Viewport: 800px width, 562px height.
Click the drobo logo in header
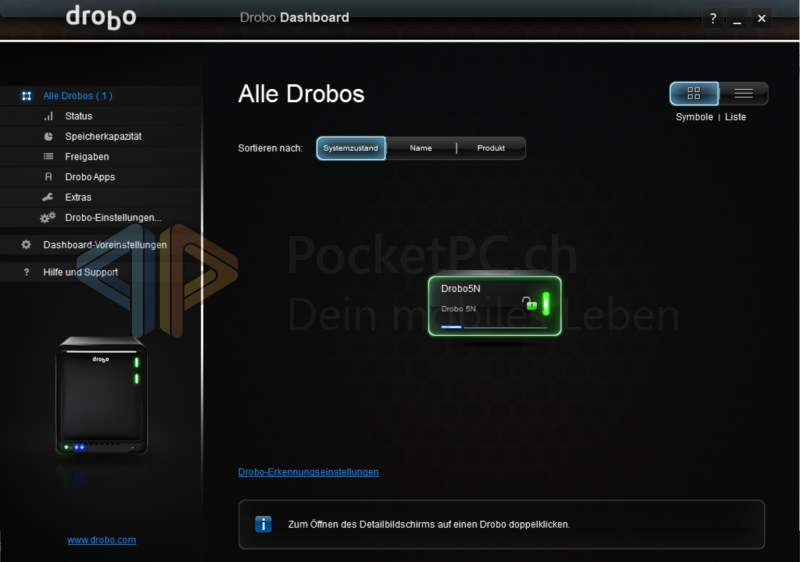(x=101, y=17)
